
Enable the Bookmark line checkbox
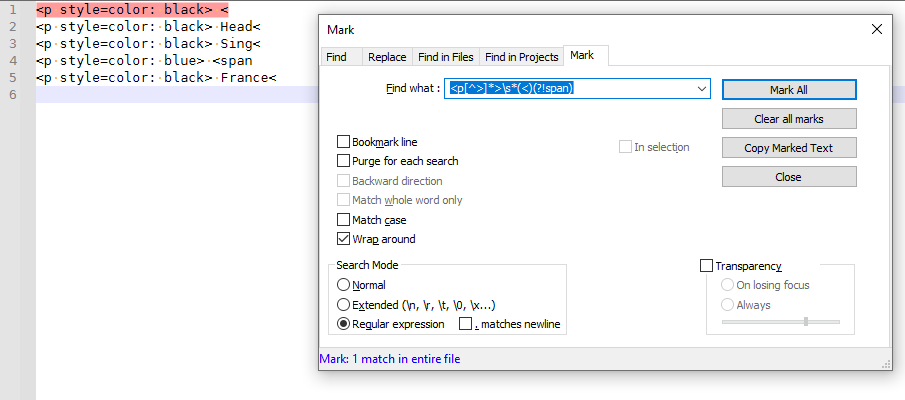(x=344, y=142)
